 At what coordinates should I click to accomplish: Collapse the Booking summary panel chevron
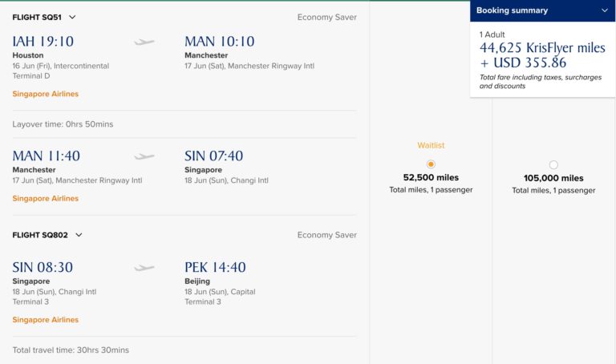pyautogui.click(x=604, y=10)
